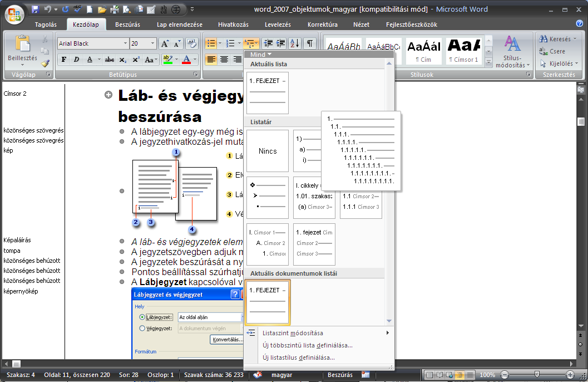Run the spelling check (ABC checkmark) icon
The width and height of the screenshot is (588, 382).
point(77,9)
